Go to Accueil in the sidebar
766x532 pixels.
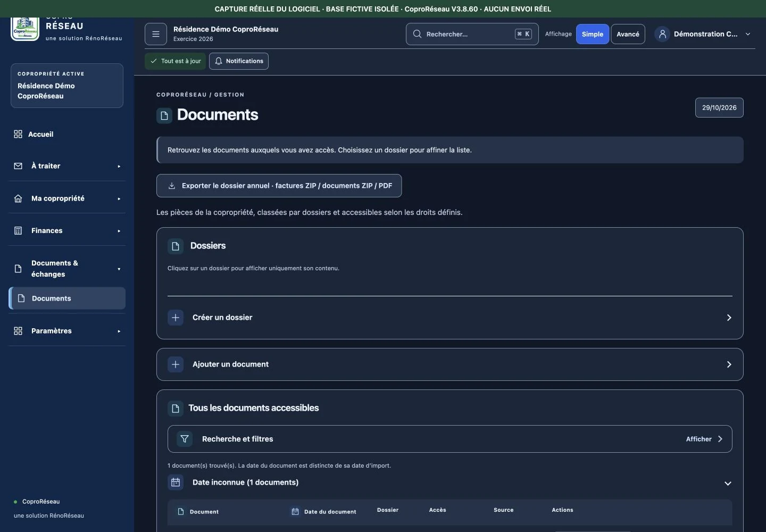coord(67,134)
